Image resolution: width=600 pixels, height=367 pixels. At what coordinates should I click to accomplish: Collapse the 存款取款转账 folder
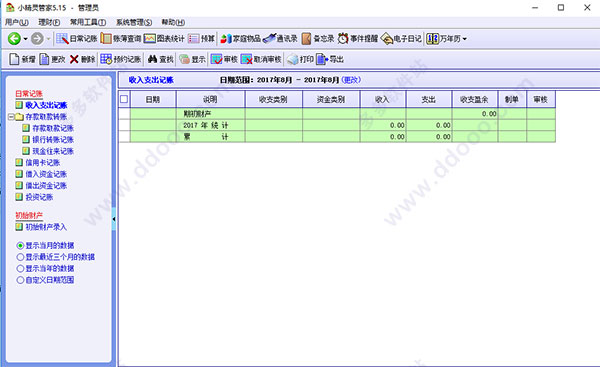tap(11, 117)
